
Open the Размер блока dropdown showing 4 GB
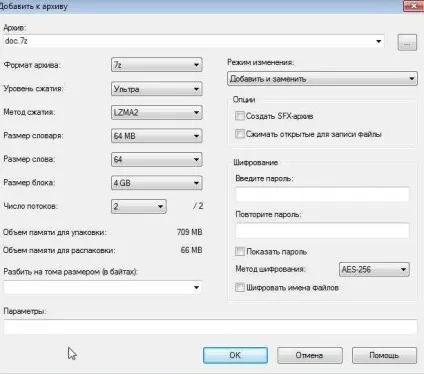[x=156, y=183]
